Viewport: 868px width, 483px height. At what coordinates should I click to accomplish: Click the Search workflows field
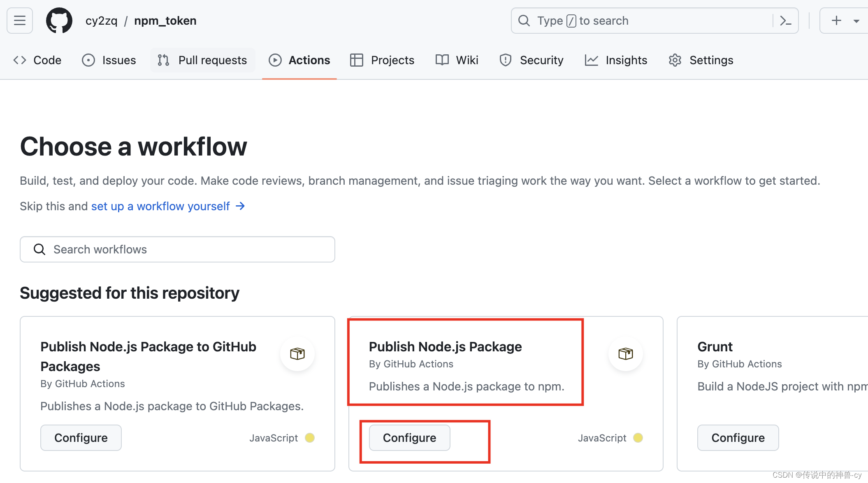[x=177, y=249]
